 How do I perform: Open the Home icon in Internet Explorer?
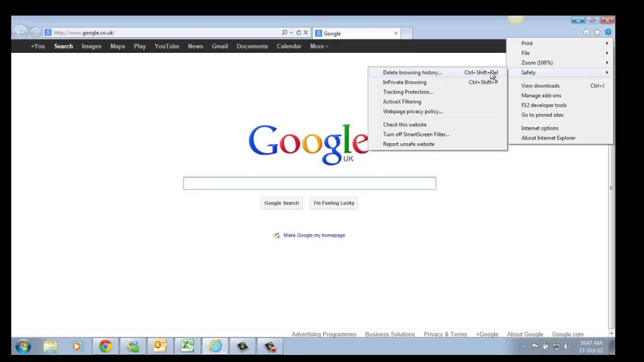pyautogui.click(x=586, y=32)
